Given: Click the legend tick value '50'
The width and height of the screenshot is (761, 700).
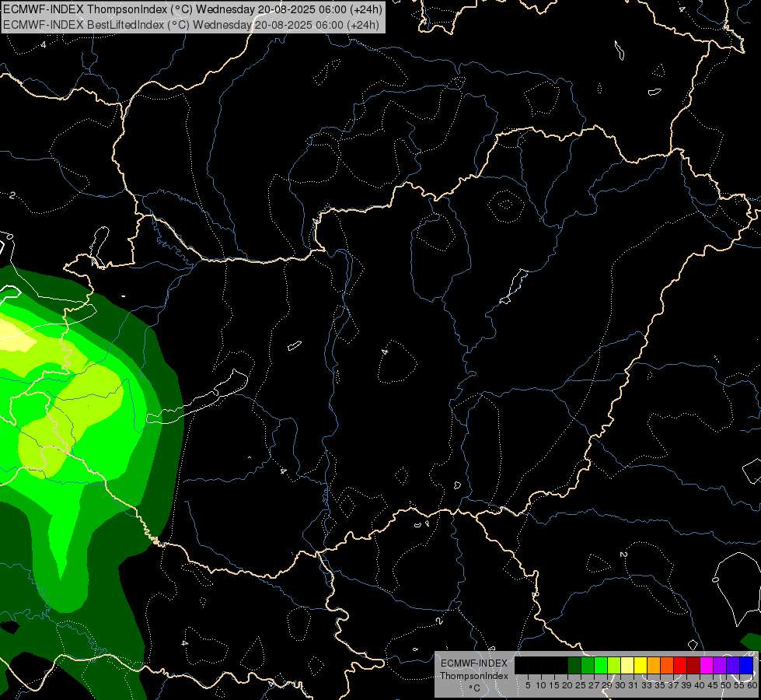Looking at the screenshot, I should 726,685.
